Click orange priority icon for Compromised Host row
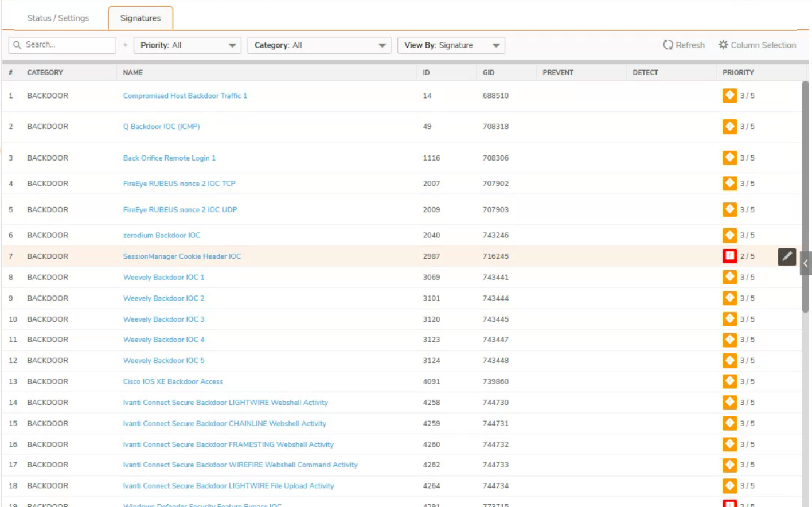 point(729,95)
